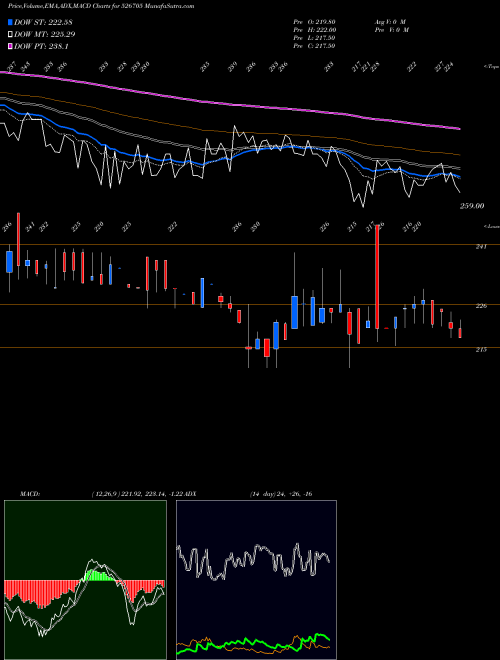Image resolution: width=500 pixels, height=660 pixels.
Task: Click the 215 price level label
Action: click(481, 349)
